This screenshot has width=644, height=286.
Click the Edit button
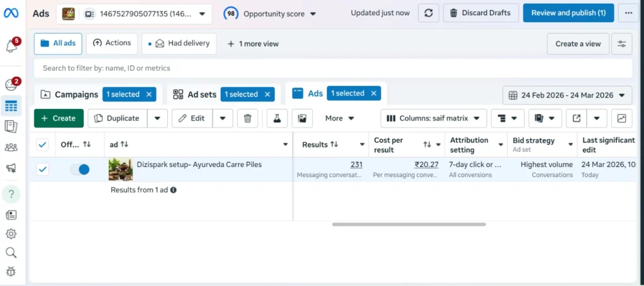pyautogui.click(x=192, y=118)
